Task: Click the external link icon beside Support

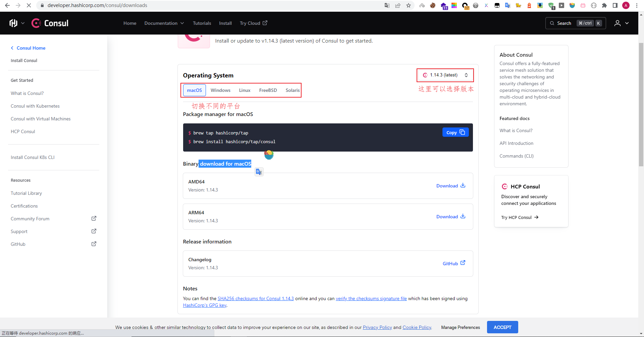Action: (x=94, y=231)
